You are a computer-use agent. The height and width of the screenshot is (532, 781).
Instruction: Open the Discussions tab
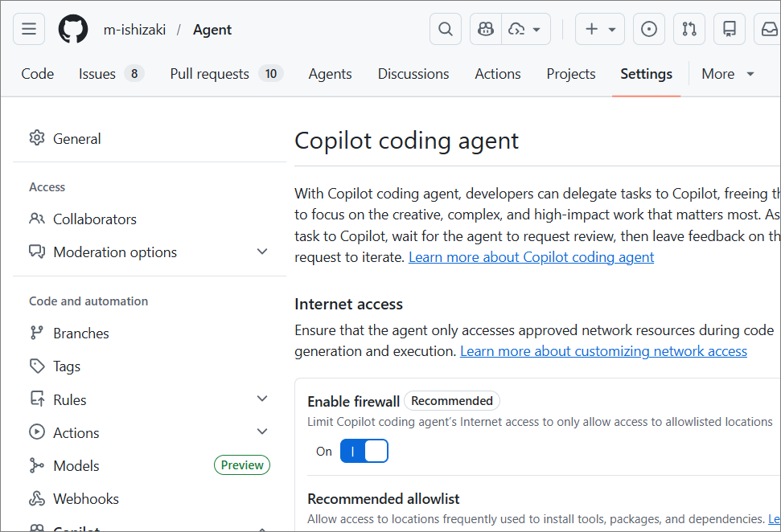pos(413,74)
